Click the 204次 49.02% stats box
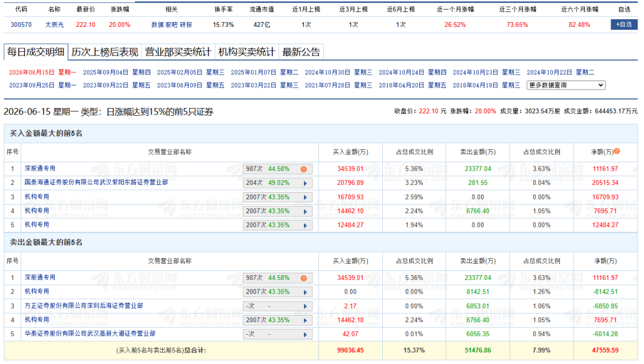Image resolution: width=644 pixels, height=364 pixels. tap(277, 183)
